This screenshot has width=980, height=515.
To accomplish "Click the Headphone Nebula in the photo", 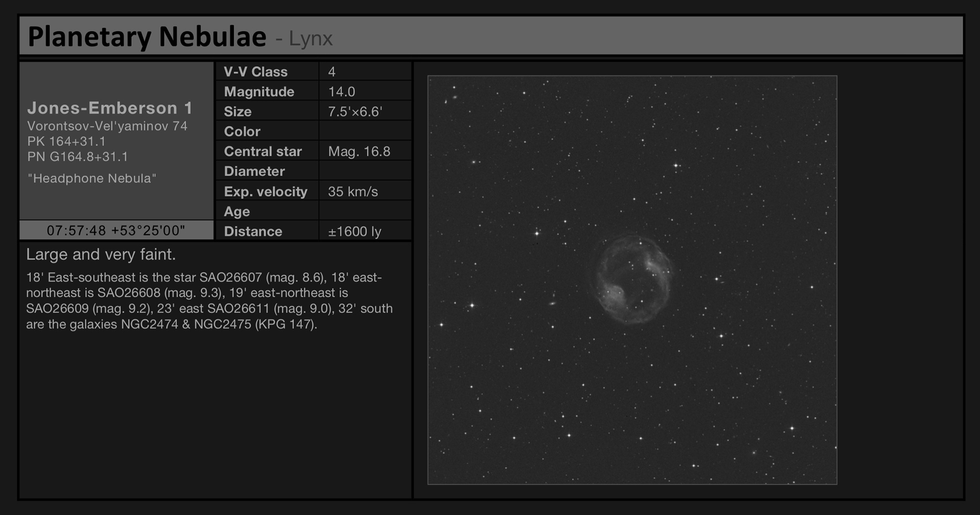I will click(633, 279).
